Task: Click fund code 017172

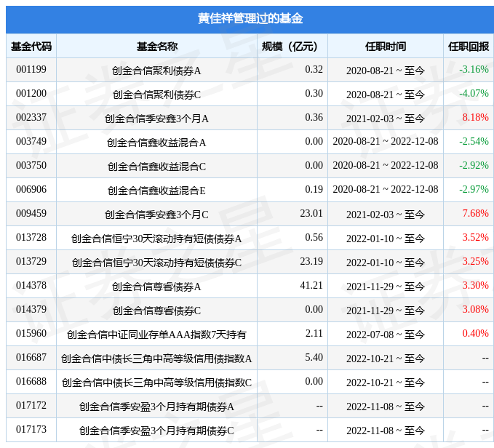Action: coord(31,406)
